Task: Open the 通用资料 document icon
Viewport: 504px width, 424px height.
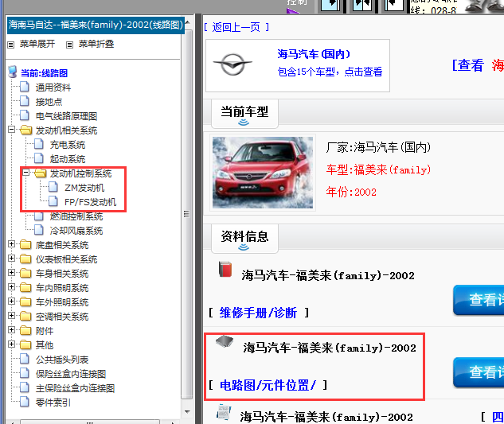Action: 25,87
